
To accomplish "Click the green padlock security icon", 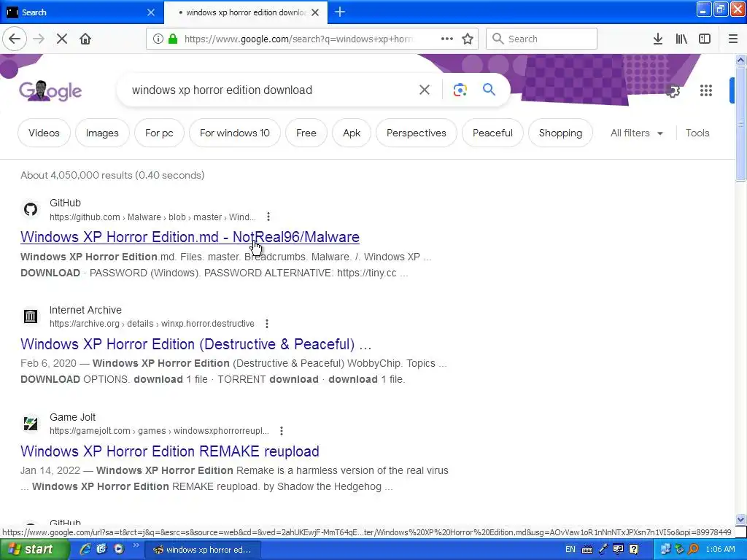I will pos(173,39).
